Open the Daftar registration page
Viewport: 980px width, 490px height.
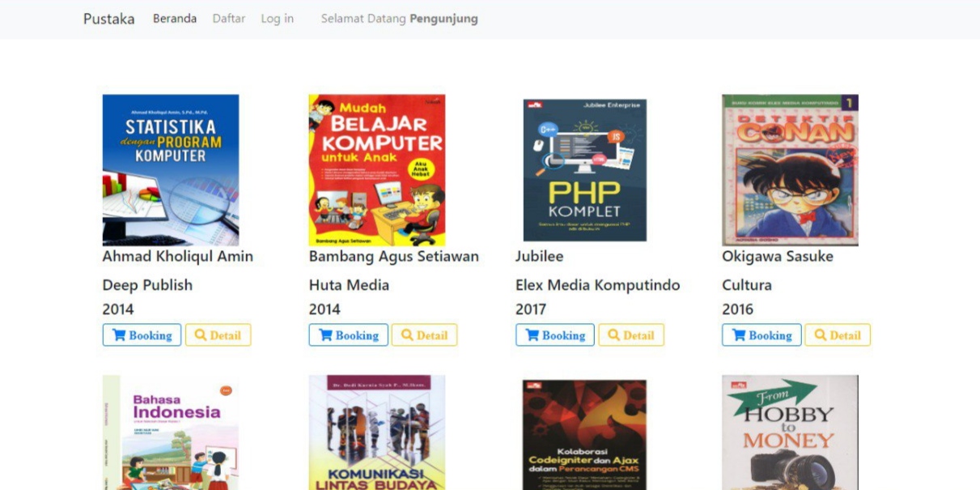pyautogui.click(x=228, y=18)
